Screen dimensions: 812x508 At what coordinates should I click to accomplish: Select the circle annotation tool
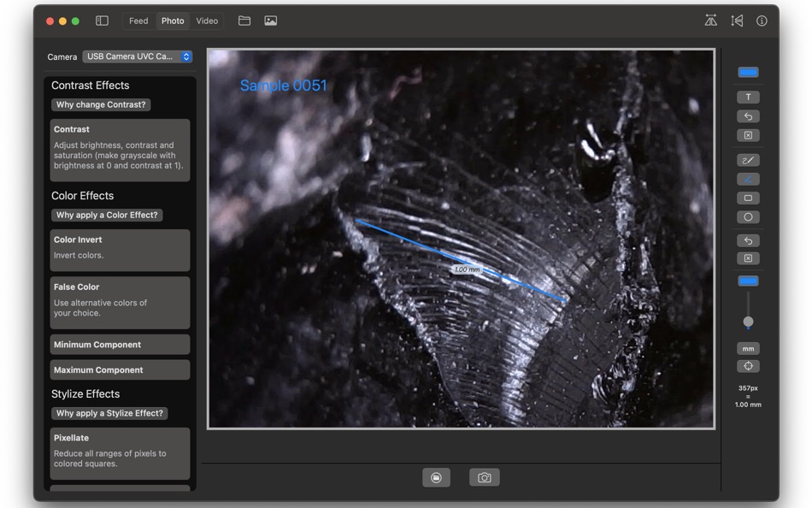(748, 216)
